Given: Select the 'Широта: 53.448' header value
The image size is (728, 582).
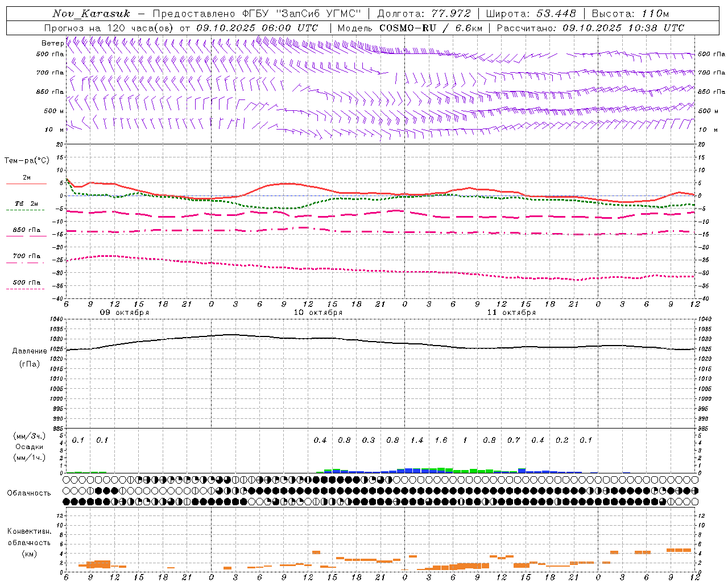Looking at the screenshot, I should click(531, 14).
